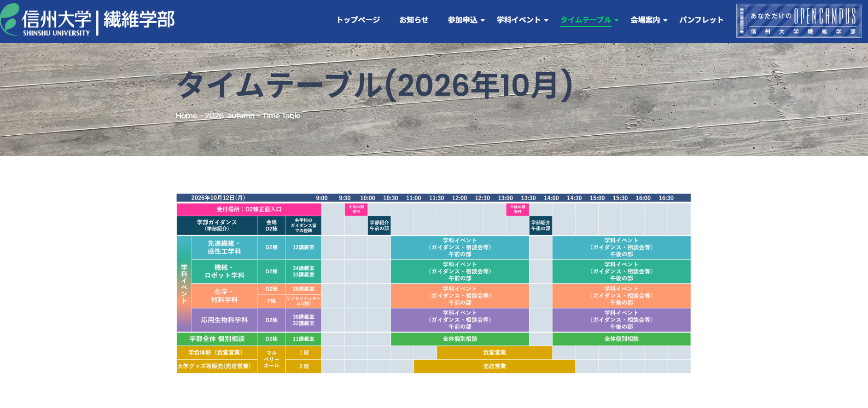Follow the 2026_autumn breadcrumb link
The width and height of the screenshot is (868, 408).
[x=229, y=115]
